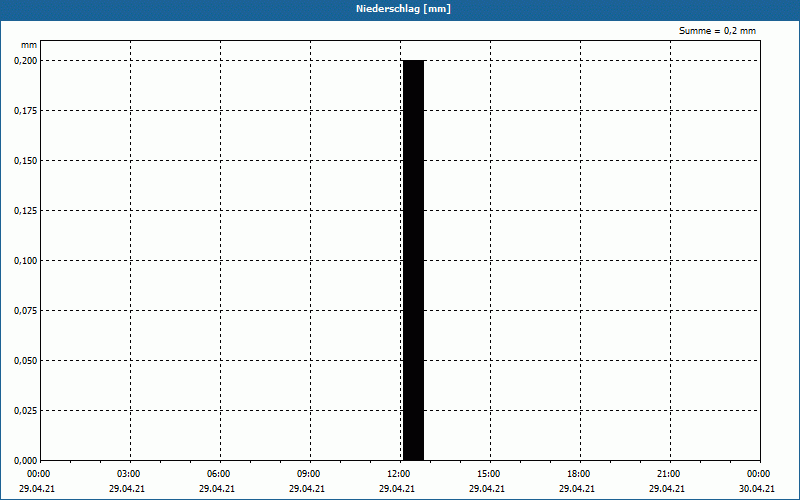Click the 29.04.21 date under 18:00
Image resolution: width=800 pixels, height=500 pixels.
(x=577, y=488)
